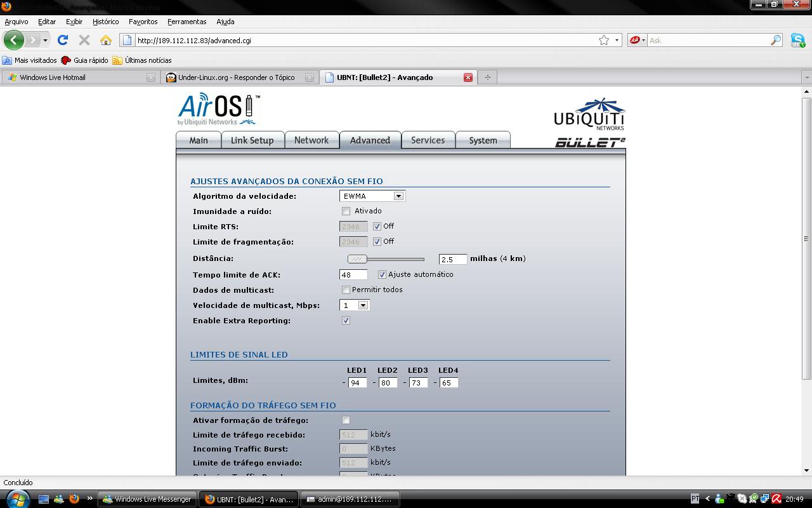Click the search magnifier icon
This screenshot has height=508, width=812.
[x=776, y=40]
